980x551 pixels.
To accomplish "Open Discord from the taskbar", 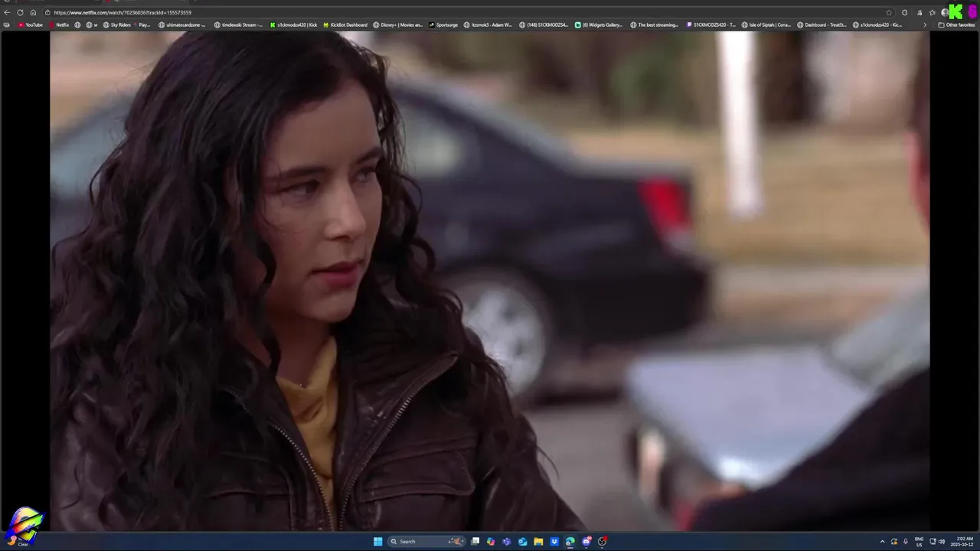I will [586, 541].
